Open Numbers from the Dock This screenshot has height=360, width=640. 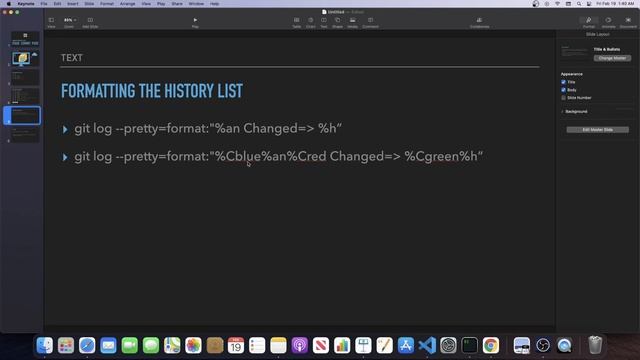pos(342,345)
